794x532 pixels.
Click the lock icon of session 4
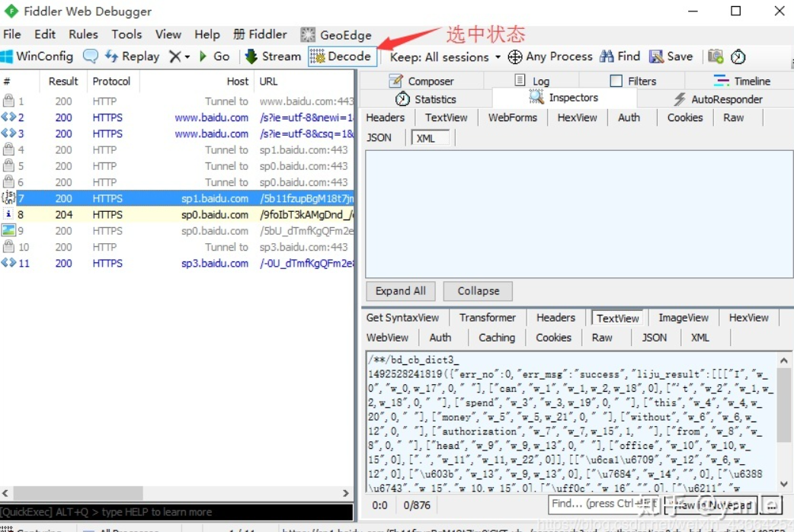tap(8, 149)
